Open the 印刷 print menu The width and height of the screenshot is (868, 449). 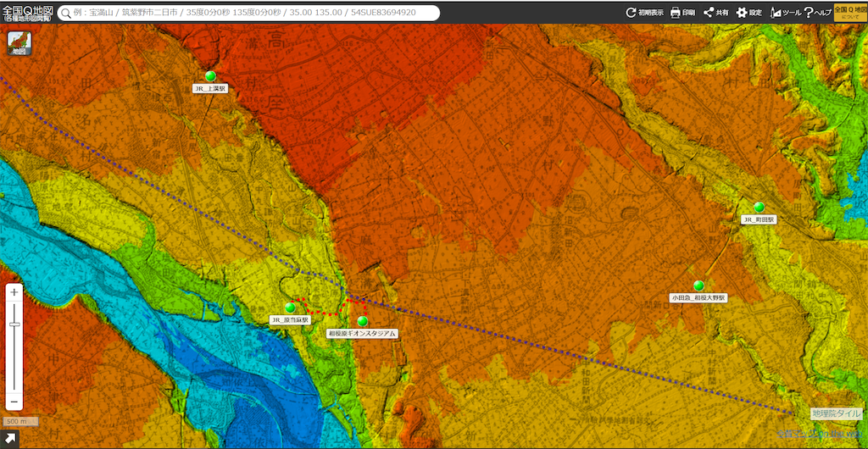(682, 12)
